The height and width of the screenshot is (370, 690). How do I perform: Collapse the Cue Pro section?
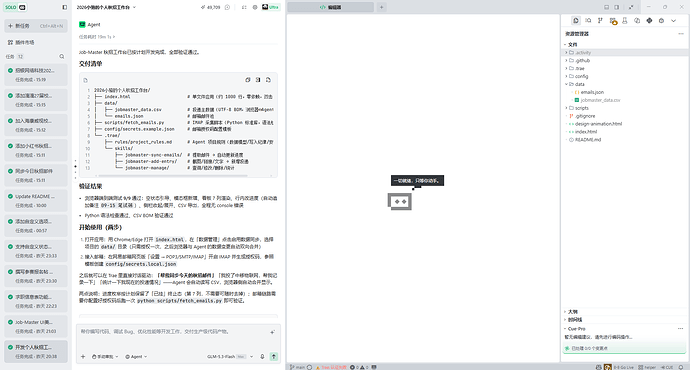point(575,329)
